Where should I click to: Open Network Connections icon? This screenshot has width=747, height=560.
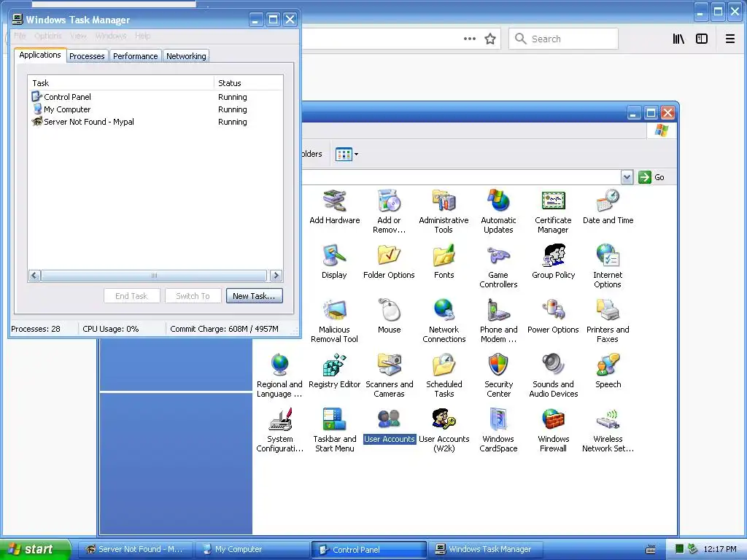click(x=444, y=321)
